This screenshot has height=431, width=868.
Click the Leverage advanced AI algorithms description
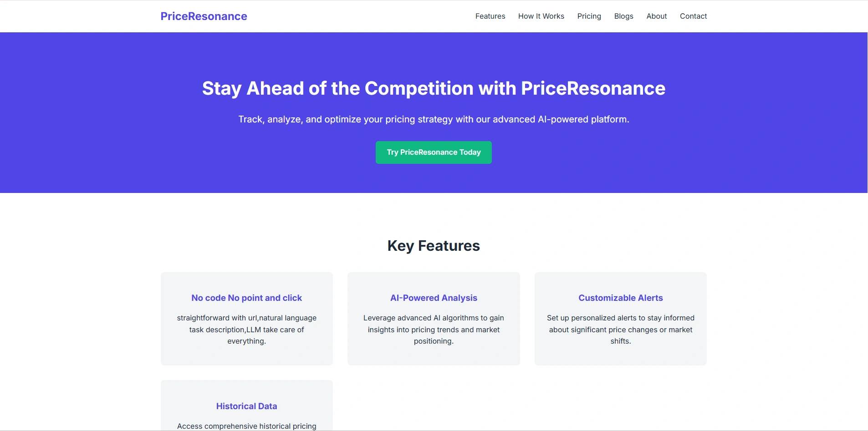tap(434, 330)
